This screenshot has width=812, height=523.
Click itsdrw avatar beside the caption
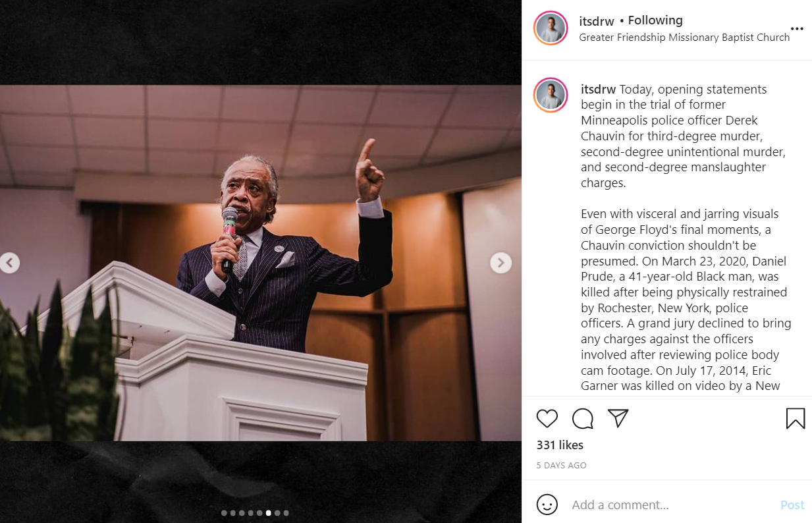[551, 96]
